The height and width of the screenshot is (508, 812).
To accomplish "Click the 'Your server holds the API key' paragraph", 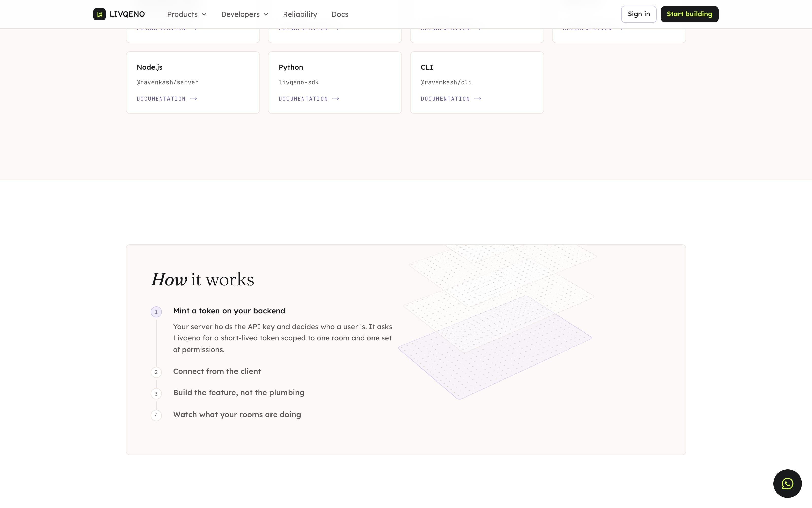I will 282,338.
